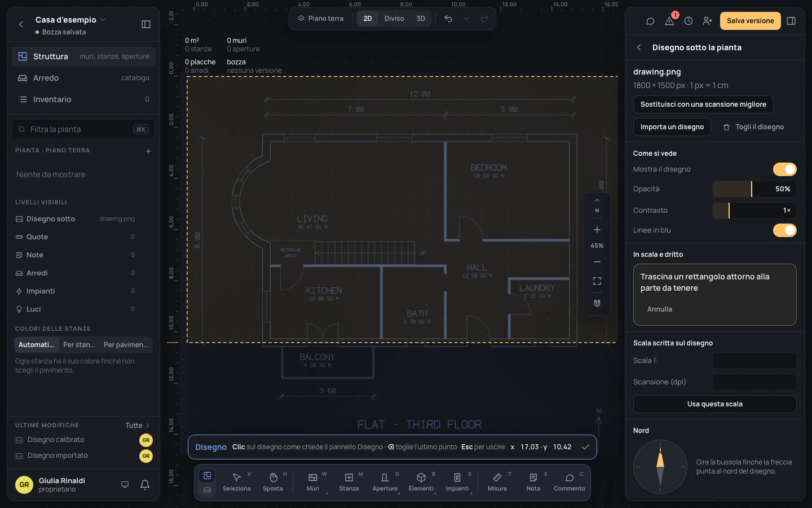Viewport: 812px width, 508px height.
Task: Open the Arredo catalogo section
Action: pos(83,78)
